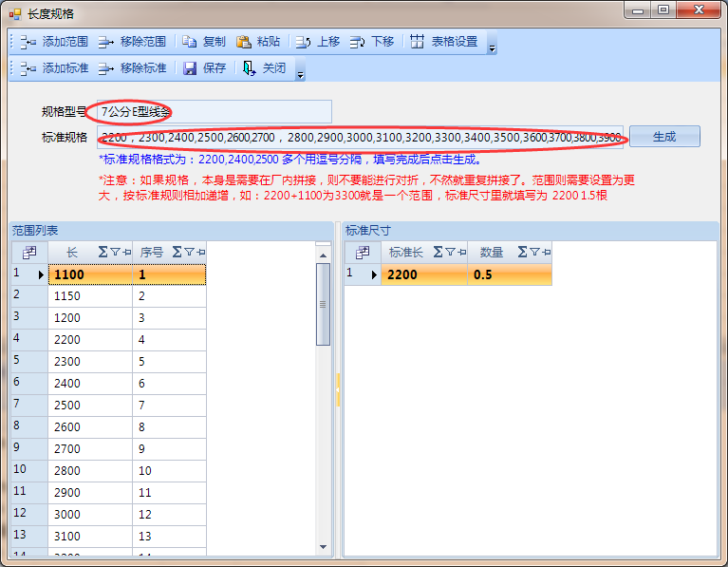Click 移除范围 to remove the range
Image resolution: width=728 pixels, height=567 pixels.
tap(132, 42)
